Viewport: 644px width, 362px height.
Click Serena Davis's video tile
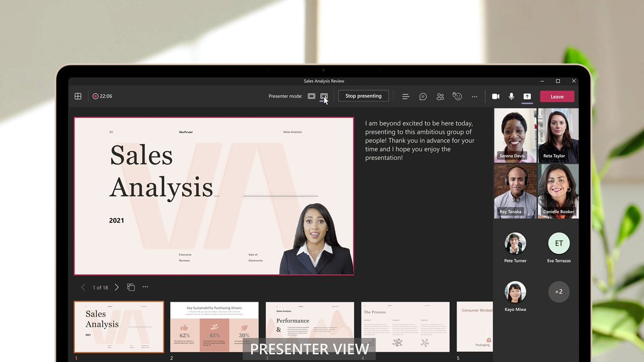pyautogui.click(x=515, y=135)
